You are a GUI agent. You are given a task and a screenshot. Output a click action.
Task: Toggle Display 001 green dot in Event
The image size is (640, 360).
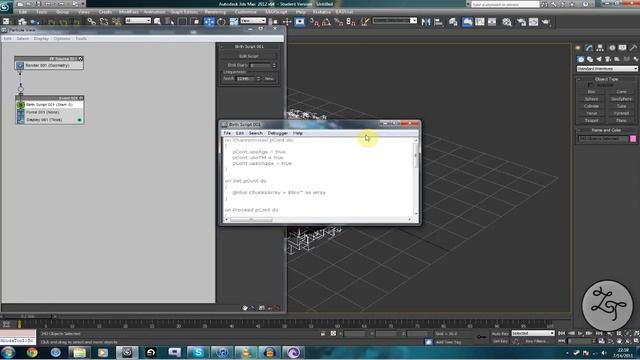pyautogui.click(x=80, y=120)
